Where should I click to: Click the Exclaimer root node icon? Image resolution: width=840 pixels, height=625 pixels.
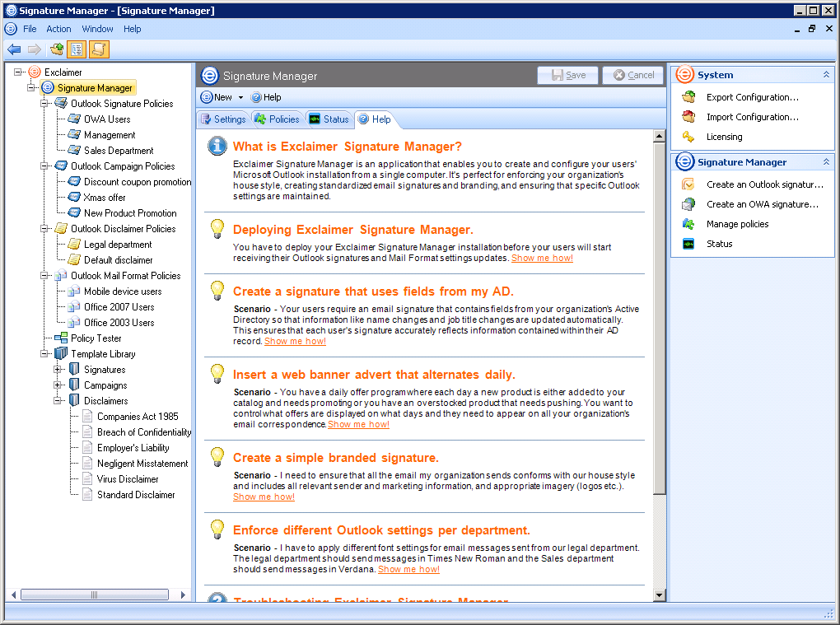click(35, 72)
